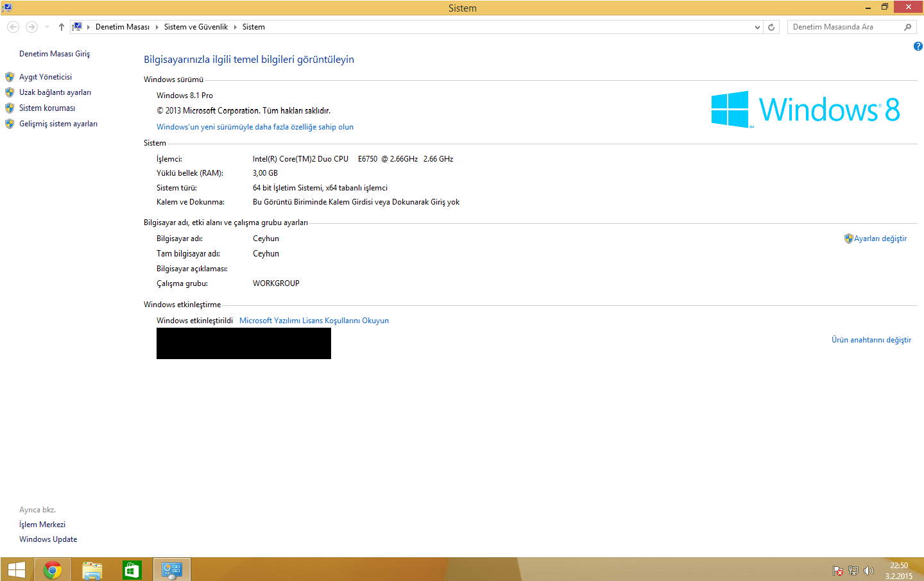Open recent locations dropdown arrow
Viewport: 924px width, 581px height.
47,27
